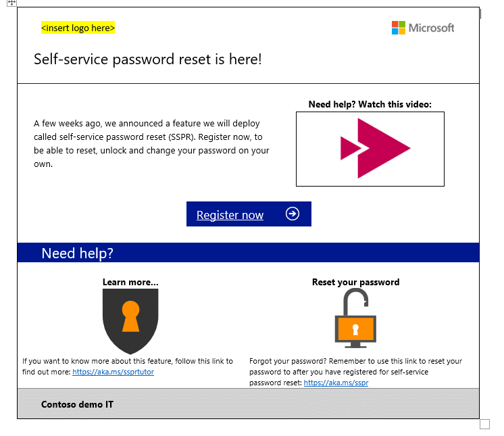Open the https://aka.ms/ssprtutor link

pyautogui.click(x=113, y=372)
